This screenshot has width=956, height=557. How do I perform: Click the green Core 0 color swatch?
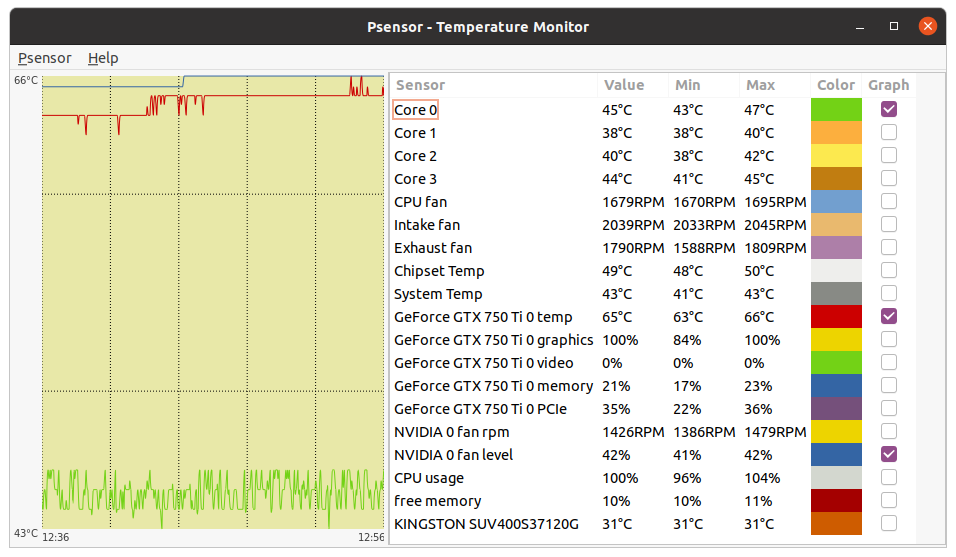pos(836,109)
